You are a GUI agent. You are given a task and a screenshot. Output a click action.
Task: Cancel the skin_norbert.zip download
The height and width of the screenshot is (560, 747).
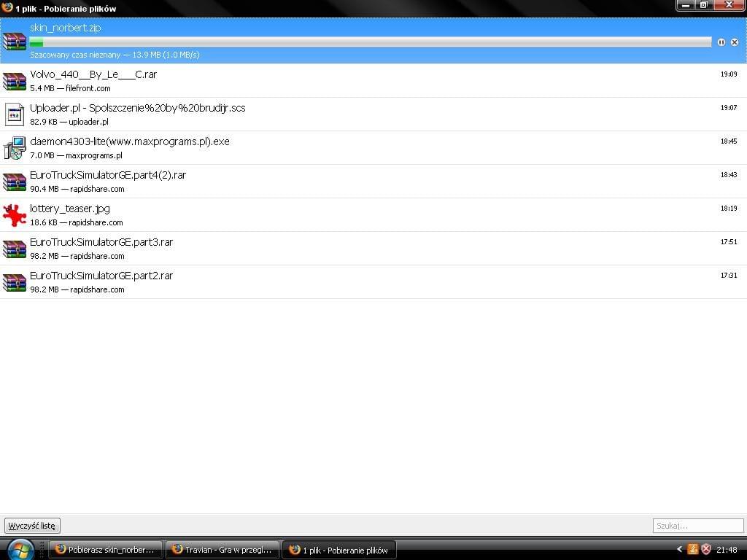734,42
